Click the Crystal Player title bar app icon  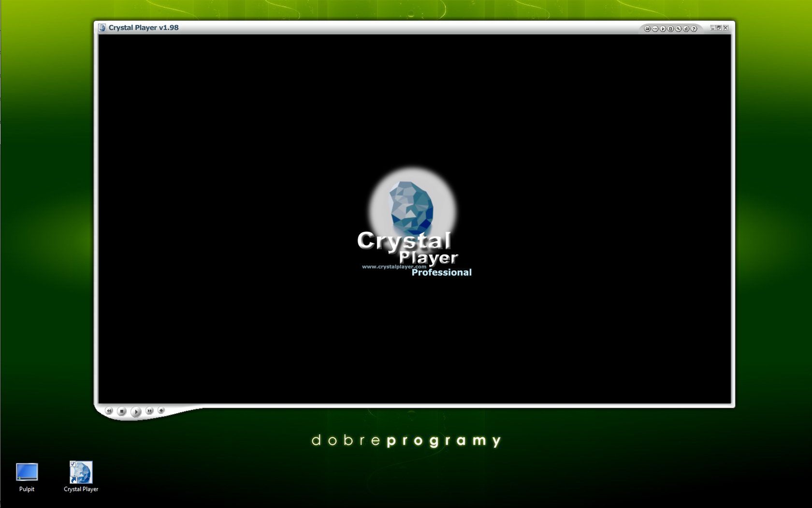(102, 28)
